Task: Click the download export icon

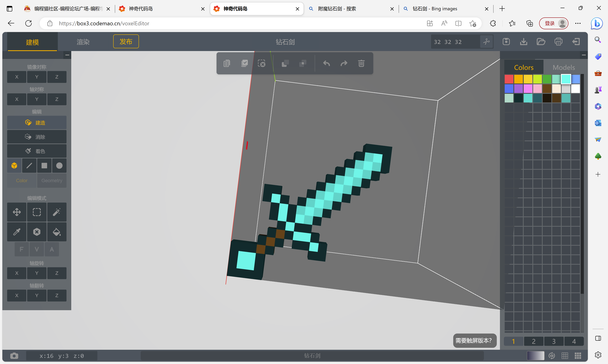Action: 524,42
